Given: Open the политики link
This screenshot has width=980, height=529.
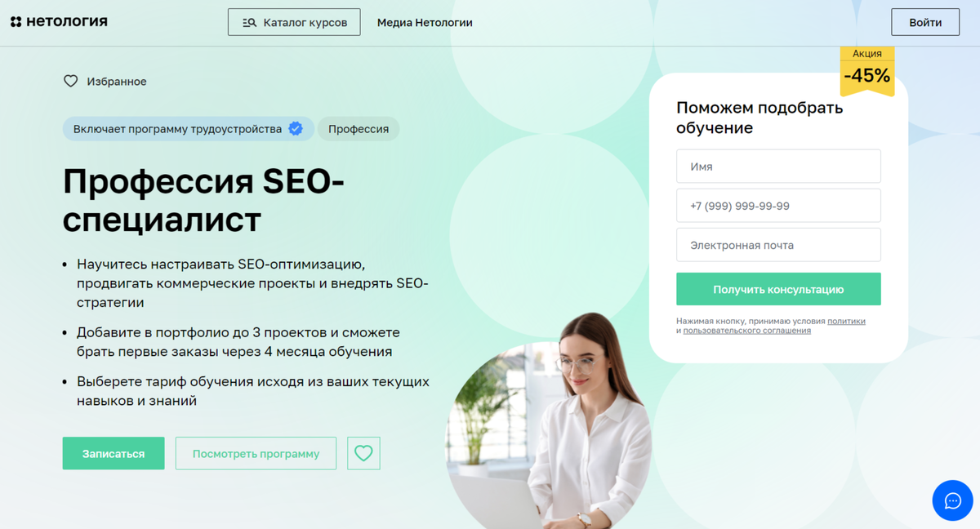Looking at the screenshot, I should (846, 322).
